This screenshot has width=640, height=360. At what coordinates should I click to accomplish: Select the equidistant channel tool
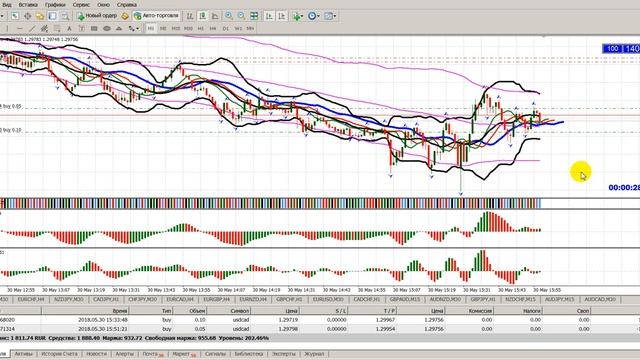[x=44, y=29]
